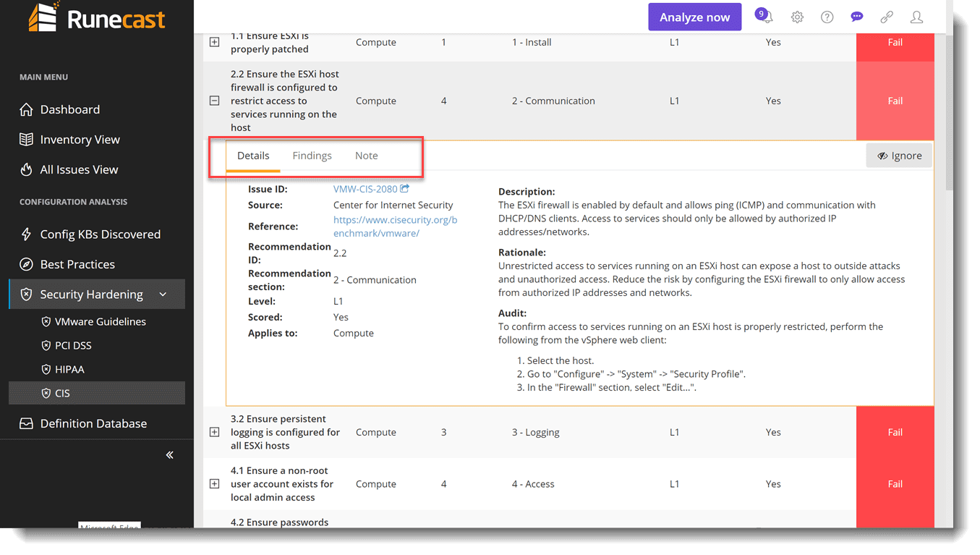980x555 pixels.
Task: Select VMware Guidelines submenu item
Action: tap(100, 321)
